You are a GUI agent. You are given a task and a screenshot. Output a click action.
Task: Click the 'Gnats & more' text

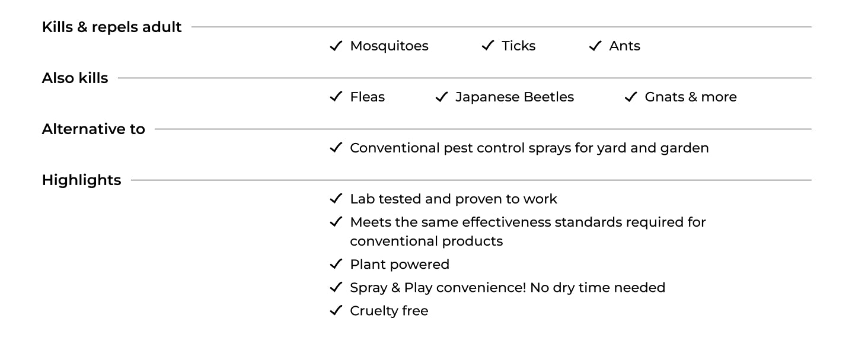pyautogui.click(x=691, y=97)
